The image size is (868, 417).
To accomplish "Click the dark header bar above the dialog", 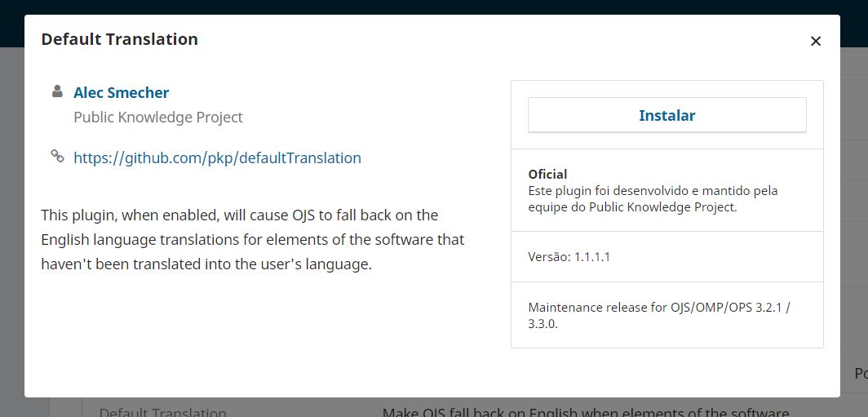I will pos(434,7).
